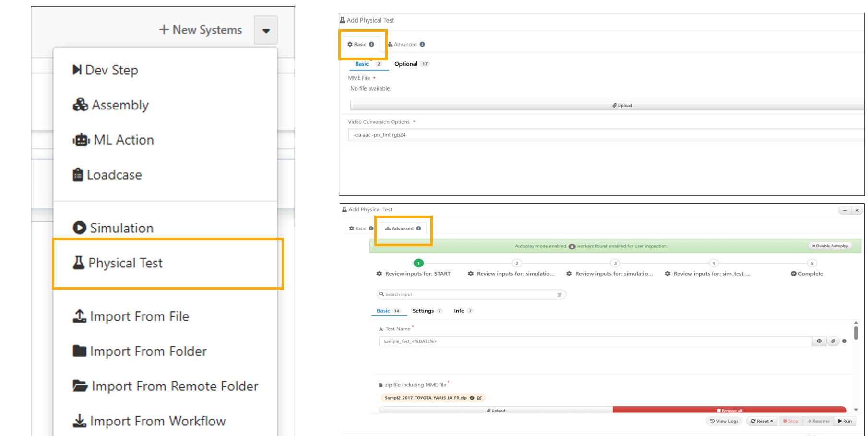Viewport: 868px width, 436px height.
Task: Expand the Reset dropdown button
Action: [762, 421]
